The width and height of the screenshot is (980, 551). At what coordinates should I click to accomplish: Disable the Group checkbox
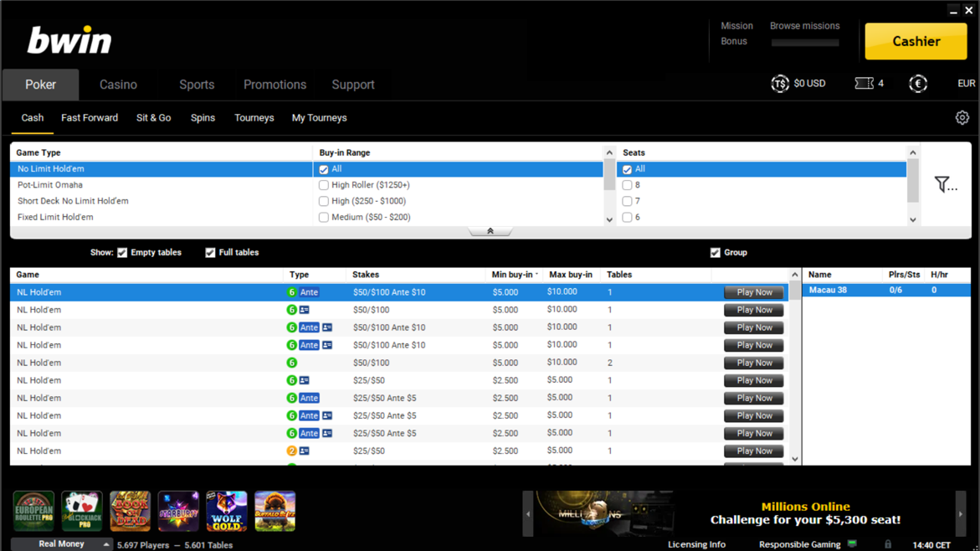715,253
